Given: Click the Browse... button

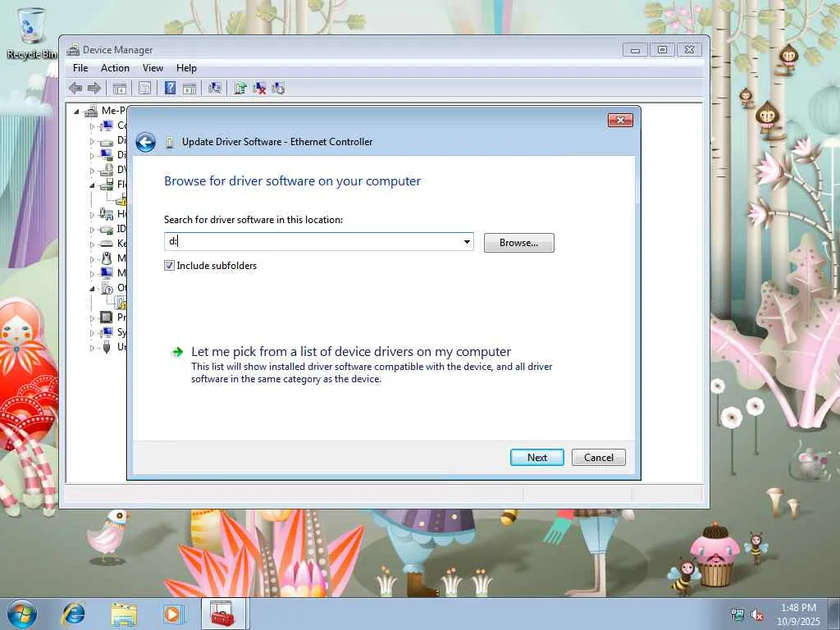Looking at the screenshot, I should point(518,243).
